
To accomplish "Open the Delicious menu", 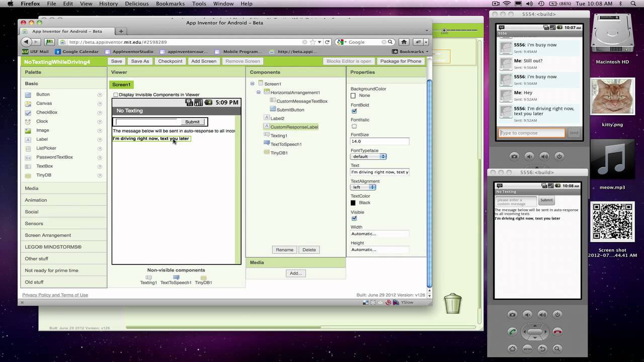I will (x=136, y=4).
